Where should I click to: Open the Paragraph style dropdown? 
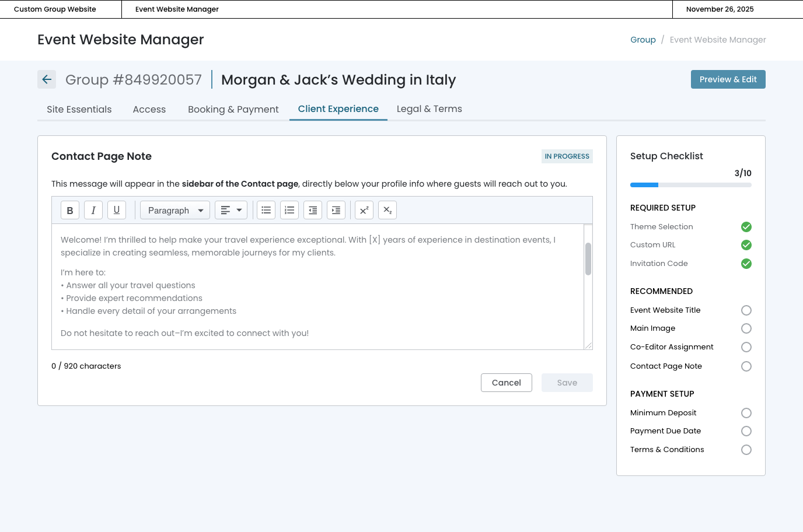175,211
